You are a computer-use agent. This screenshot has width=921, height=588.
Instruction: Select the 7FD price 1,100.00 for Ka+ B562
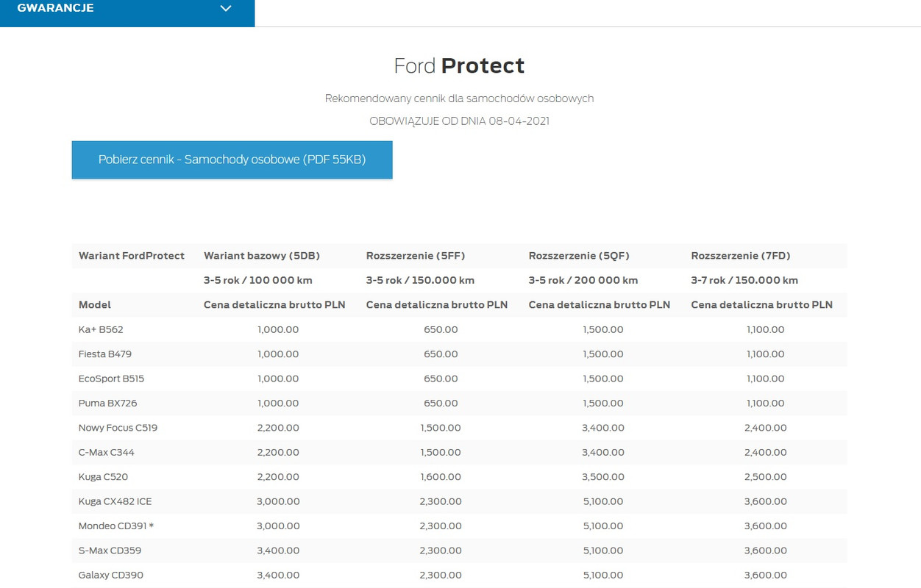(766, 329)
